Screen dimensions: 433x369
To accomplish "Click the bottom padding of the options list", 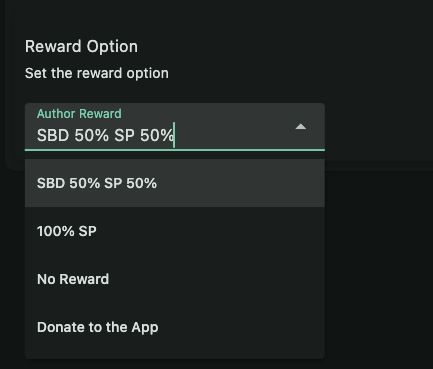I will (x=175, y=355).
